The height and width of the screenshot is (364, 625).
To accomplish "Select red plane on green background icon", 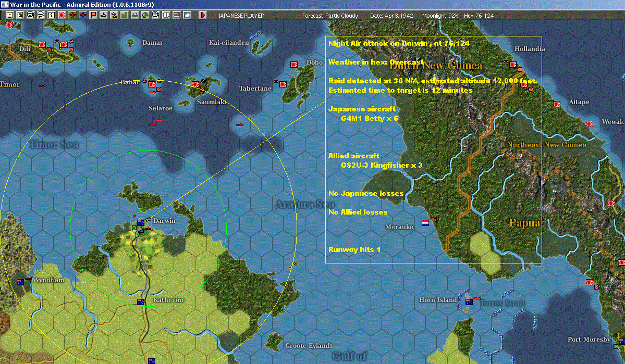I will point(72,15).
